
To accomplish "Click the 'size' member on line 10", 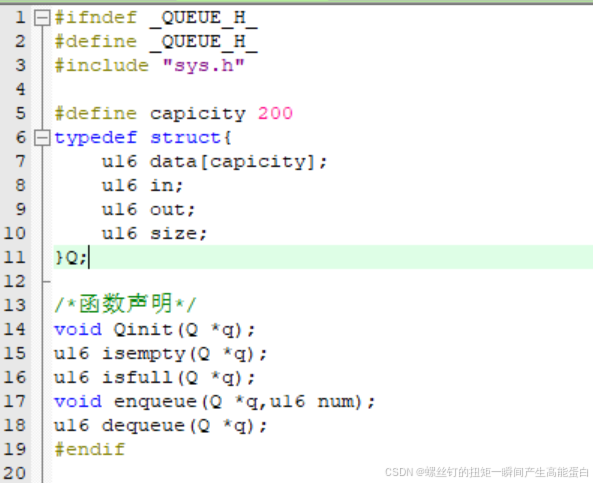I will (x=173, y=234).
